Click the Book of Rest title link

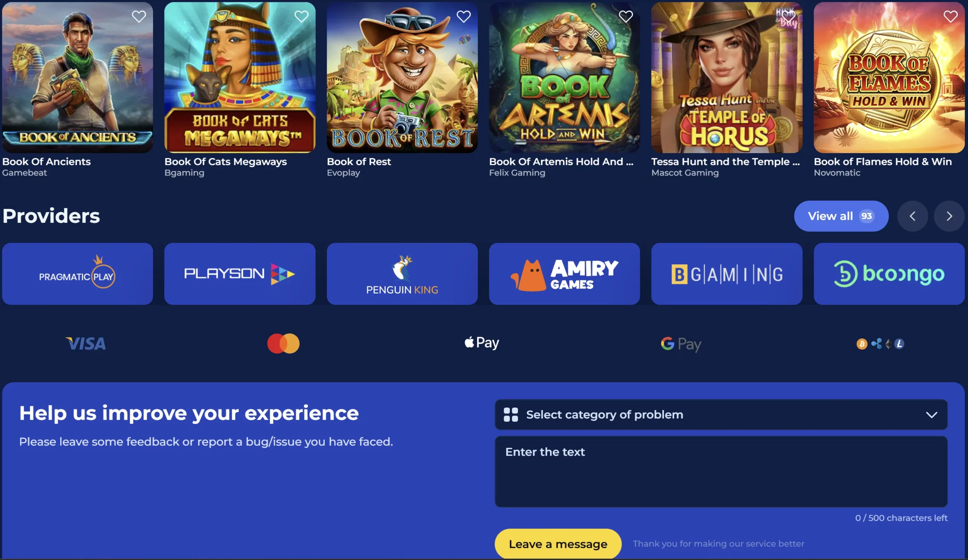click(359, 162)
